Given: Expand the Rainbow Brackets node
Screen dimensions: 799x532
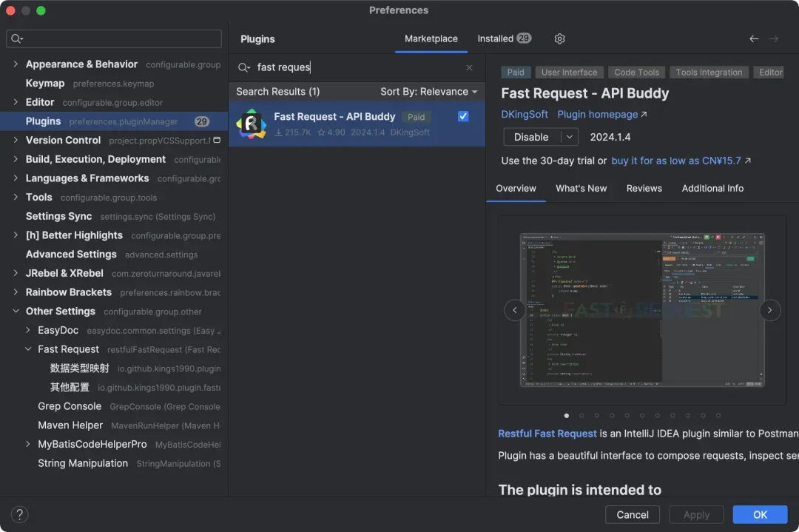Looking at the screenshot, I should (x=16, y=292).
